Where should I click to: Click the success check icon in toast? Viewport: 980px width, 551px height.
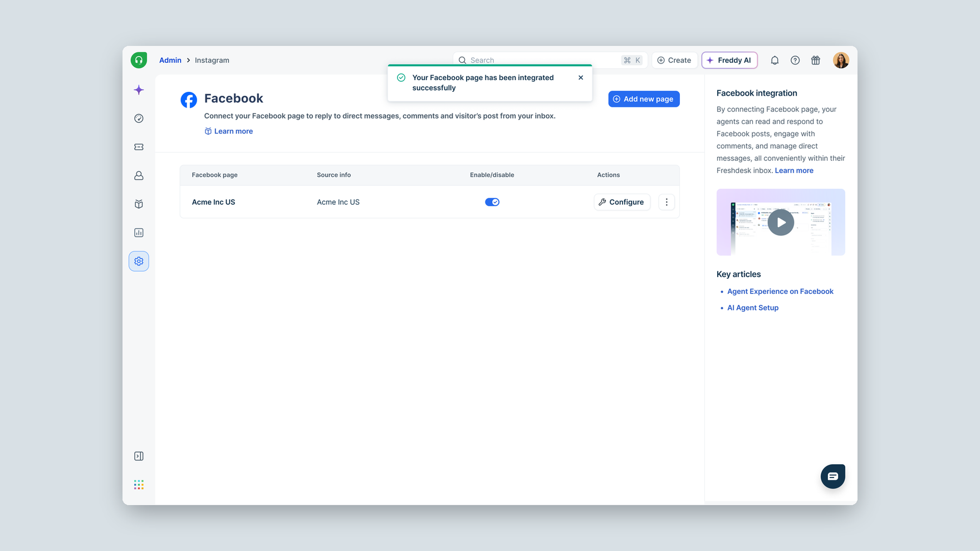tap(401, 78)
